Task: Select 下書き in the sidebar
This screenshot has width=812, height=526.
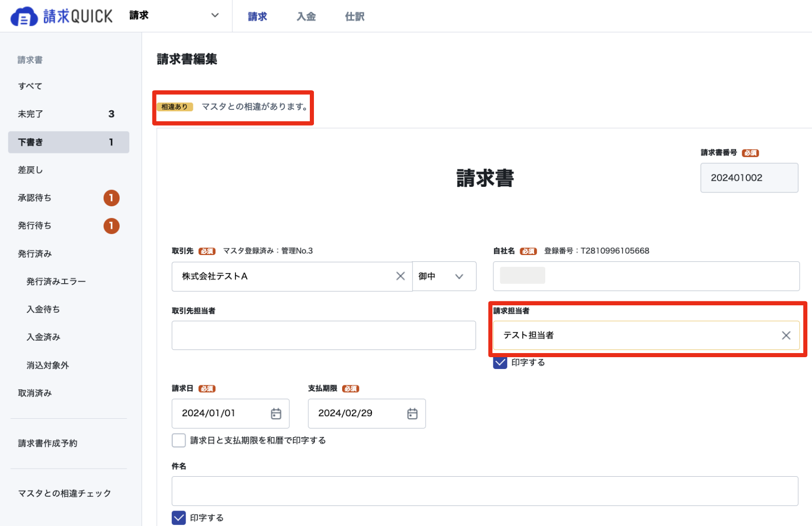Action: (69, 142)
